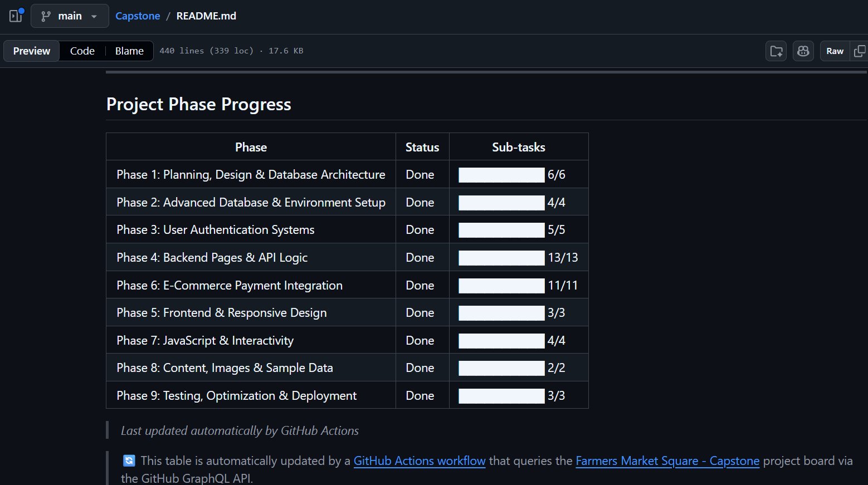
Task: Click the Phase 9 progress bar
Action: click(x=501, y=396)
